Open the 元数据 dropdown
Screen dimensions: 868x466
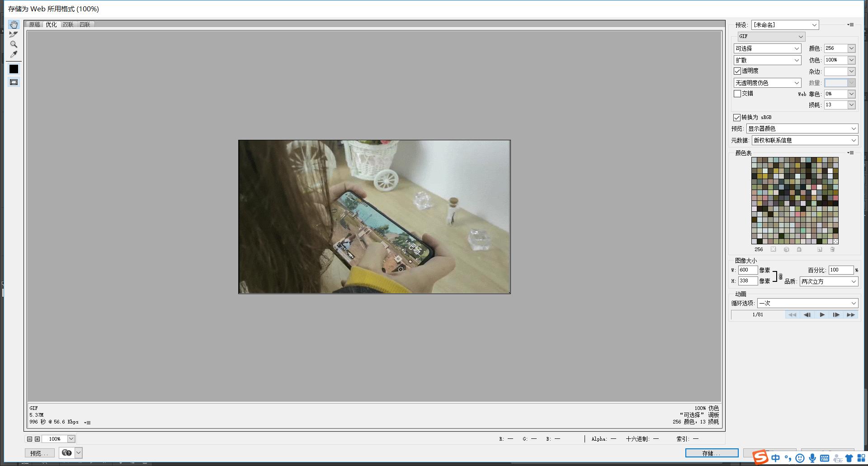click(x=804, y=140)
